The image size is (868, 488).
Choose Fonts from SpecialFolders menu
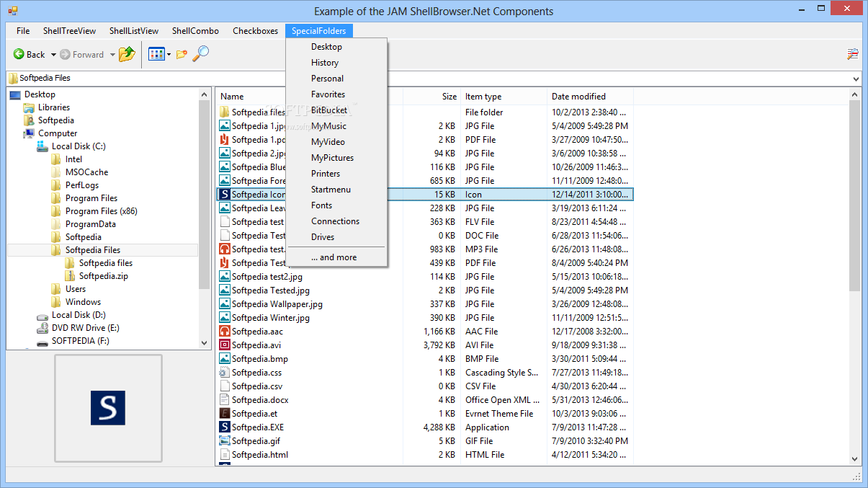pos(336,205)
